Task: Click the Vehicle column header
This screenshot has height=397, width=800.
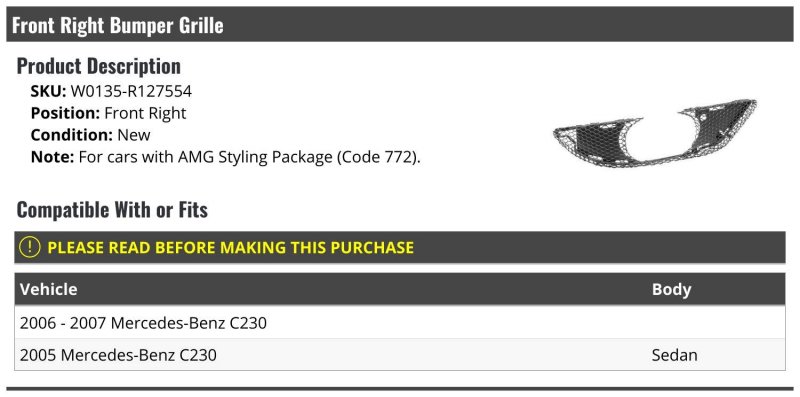Action: click(48, 289)
